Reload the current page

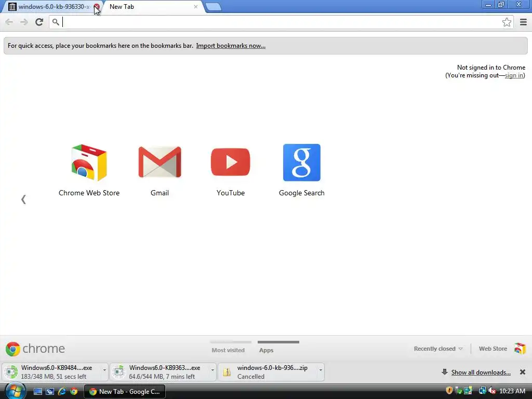coord(39,22)
